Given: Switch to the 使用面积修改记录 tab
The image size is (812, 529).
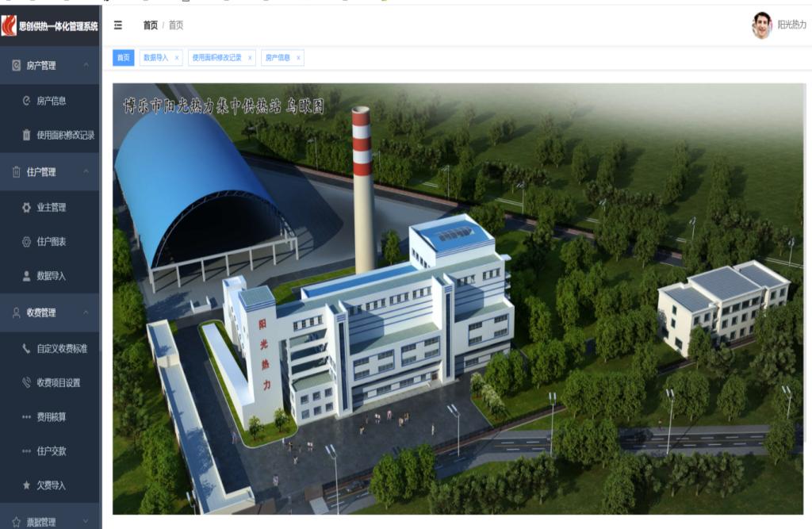Looking at the screenshot, I should pyautogui.click(x=216, y=58).
